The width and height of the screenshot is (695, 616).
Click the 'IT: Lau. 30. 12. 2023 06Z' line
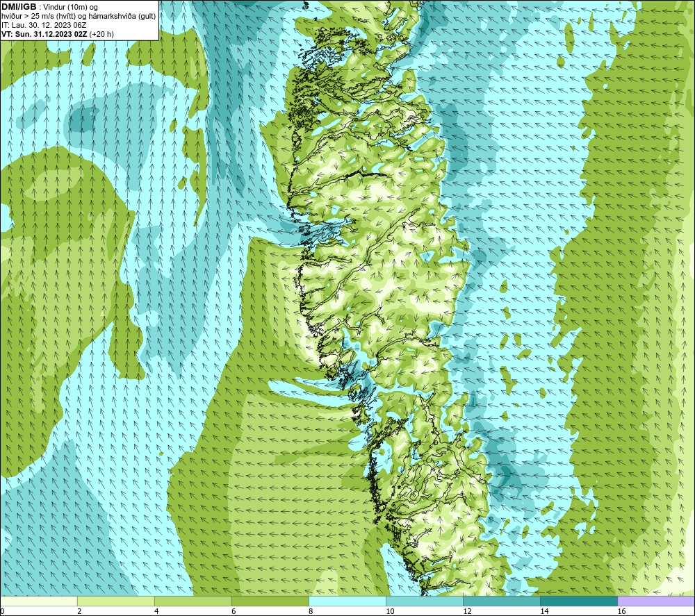pyautogui.click(x=44, y=25)
